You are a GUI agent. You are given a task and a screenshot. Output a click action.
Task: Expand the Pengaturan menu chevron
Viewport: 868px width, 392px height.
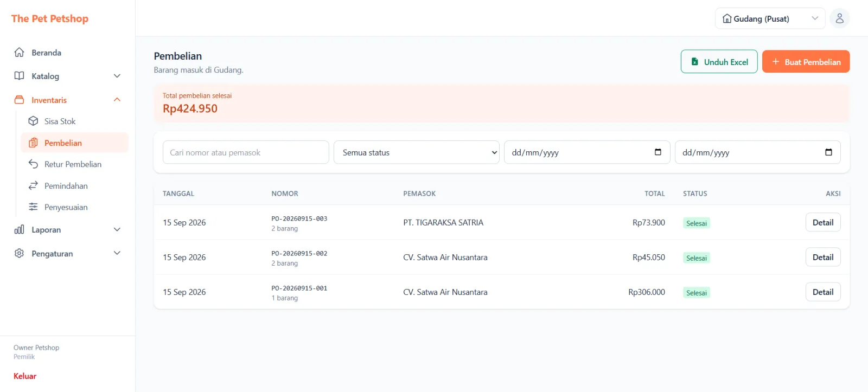coord(117,253)
